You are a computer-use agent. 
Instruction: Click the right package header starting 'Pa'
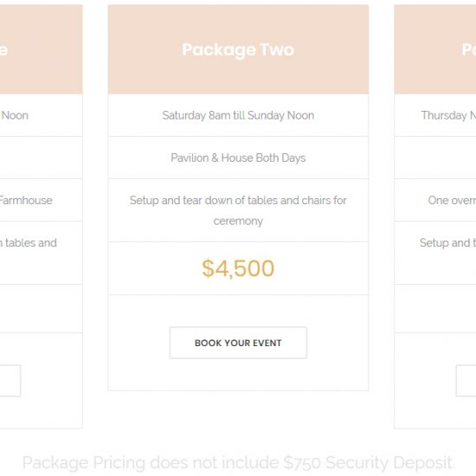click(x=435, y=49)
